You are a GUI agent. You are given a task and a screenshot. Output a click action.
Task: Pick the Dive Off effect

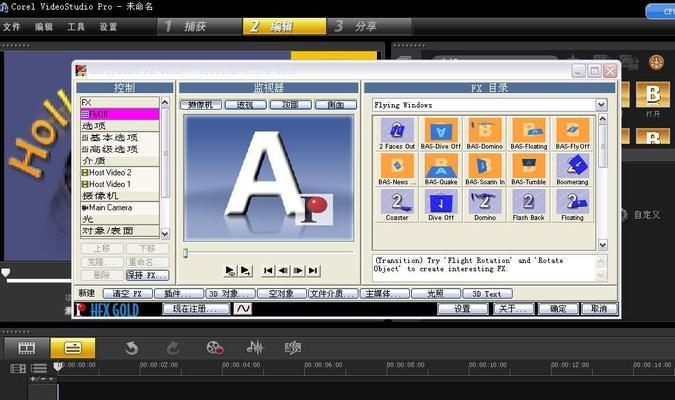pyautogui.click(x=441, y=205)
